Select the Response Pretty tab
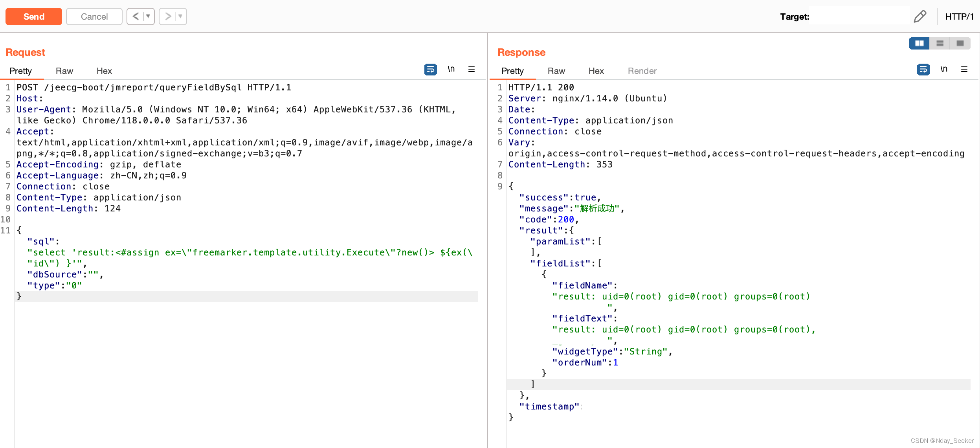The width and height of the screenshot is (980, 448). point(512,71)
